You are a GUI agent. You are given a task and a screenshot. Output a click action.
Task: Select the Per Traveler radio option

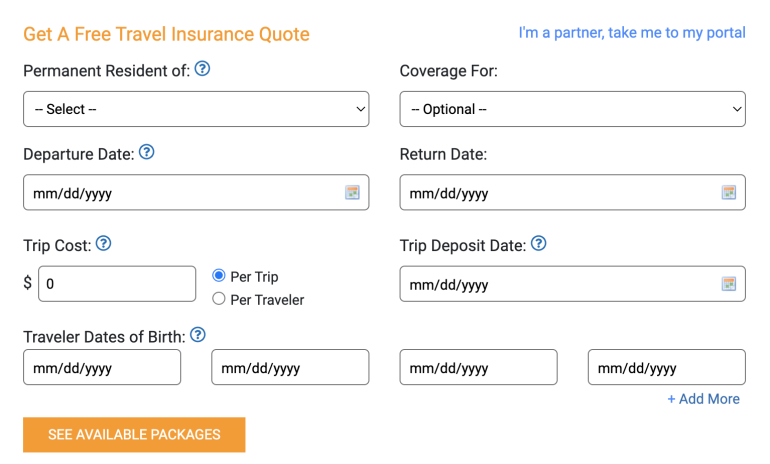click(x=219, y=299)
